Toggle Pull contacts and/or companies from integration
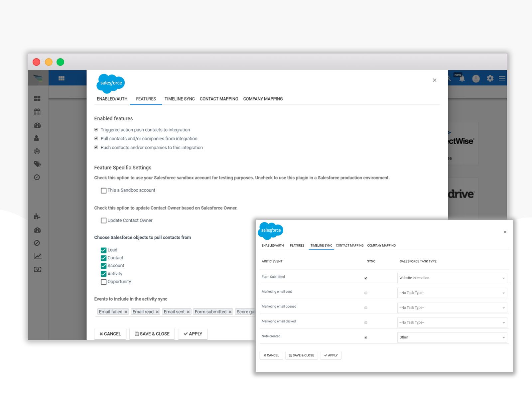This screenshot has height=399, width=532. tap(96, 139)
